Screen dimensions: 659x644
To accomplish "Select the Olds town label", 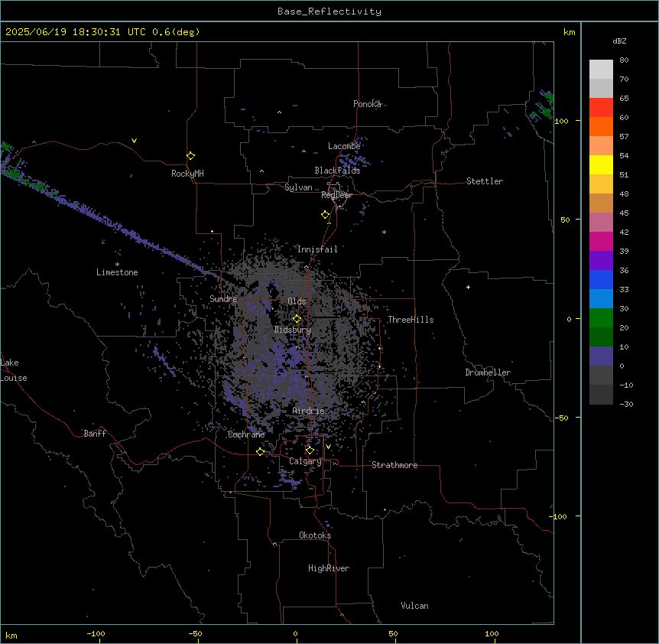I will coord(297,301).
